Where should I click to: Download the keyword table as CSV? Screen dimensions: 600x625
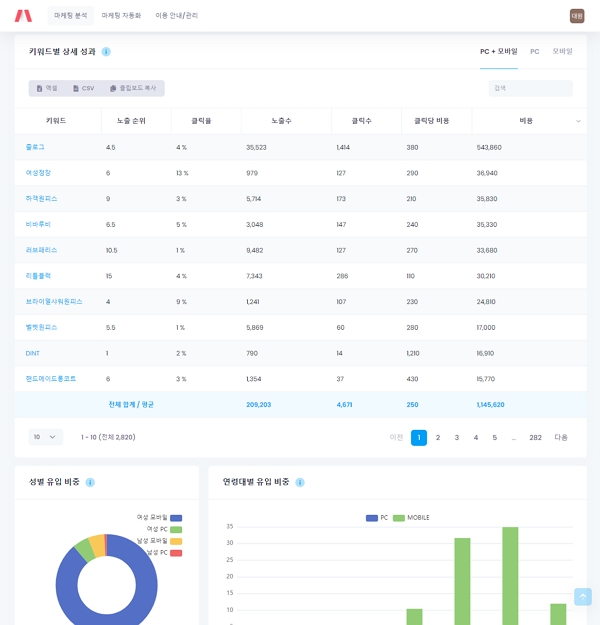tap(83, 88)
